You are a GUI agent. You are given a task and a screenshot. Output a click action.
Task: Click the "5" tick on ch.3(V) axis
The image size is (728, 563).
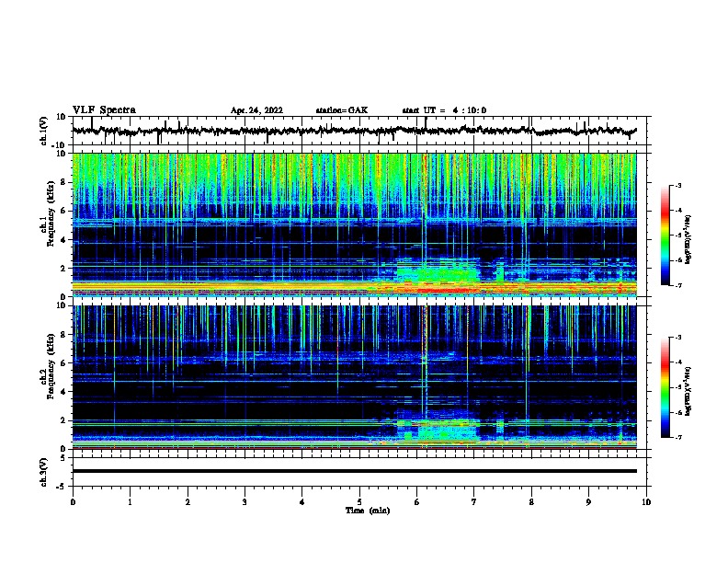(x=64, y=458)
